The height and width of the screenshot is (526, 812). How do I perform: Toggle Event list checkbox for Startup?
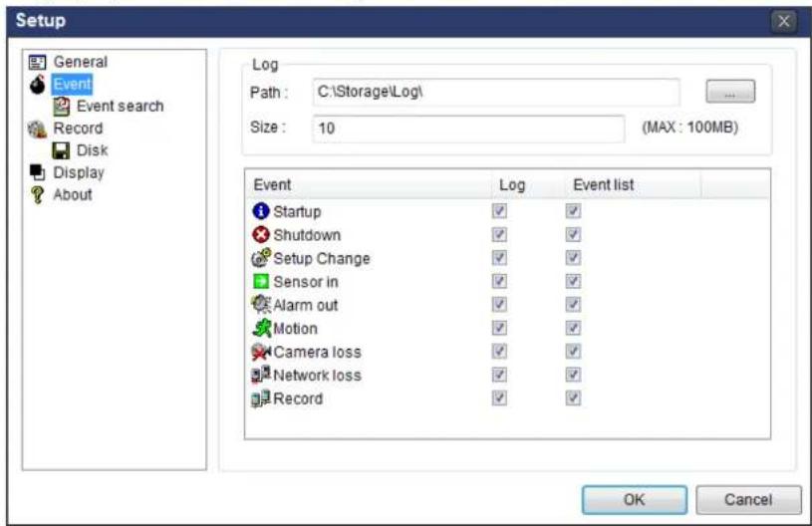pos(573,211)
